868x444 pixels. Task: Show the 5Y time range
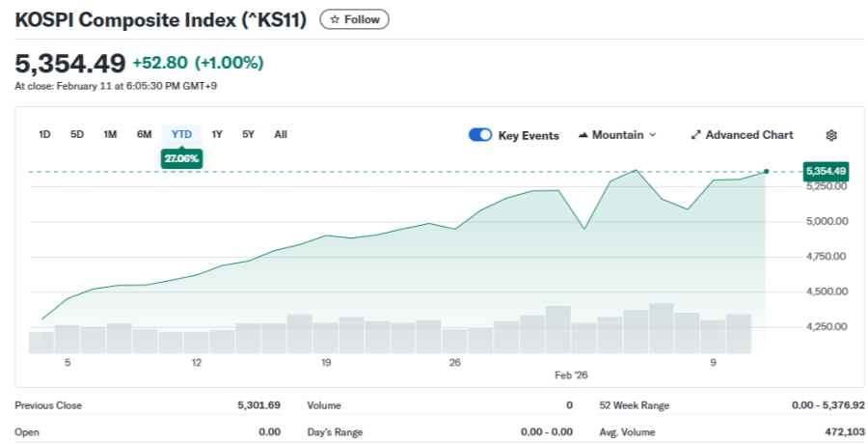(x=248, y=134)
